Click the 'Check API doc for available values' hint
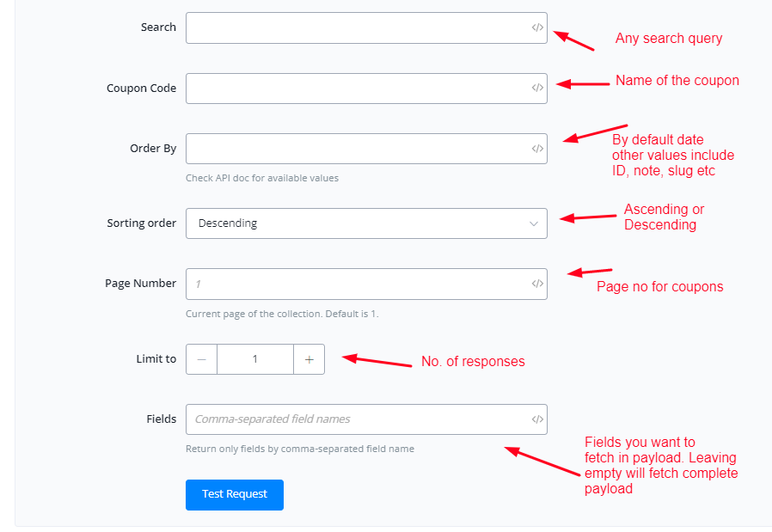772x532 pixels. pyautogui.click(x=262, y=179)
